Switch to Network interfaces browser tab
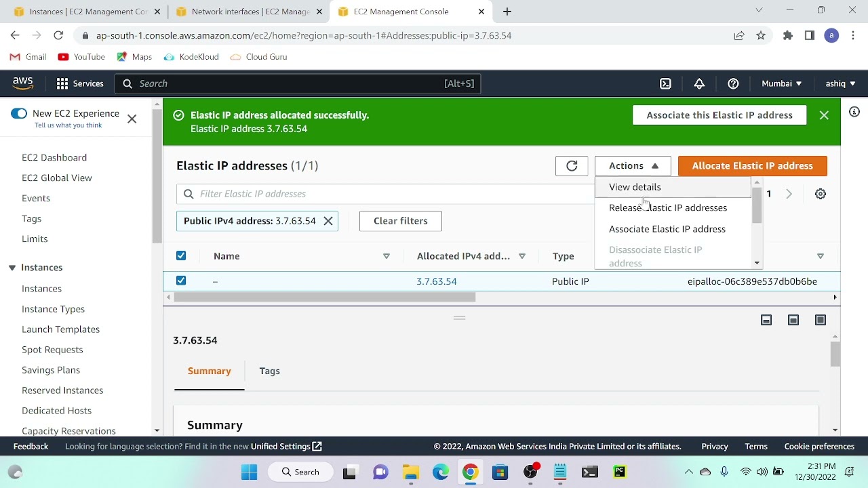This screenshot has width=868, height=488. pyautogui.click(x=250, y=12)
